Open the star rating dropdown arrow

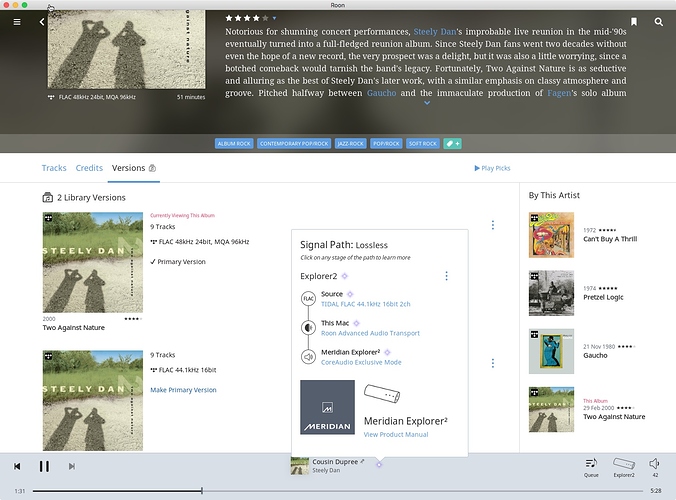tap(274, 18)
